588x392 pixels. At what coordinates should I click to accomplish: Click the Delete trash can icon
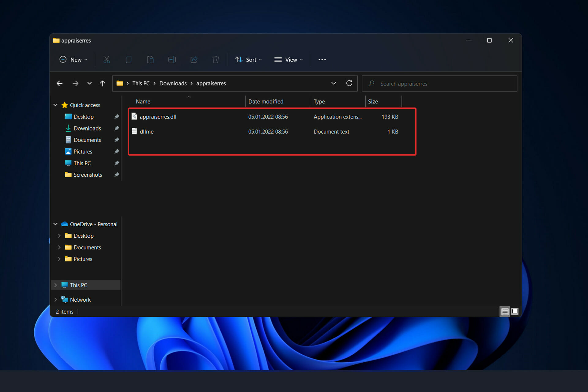[x=216, y=60]
